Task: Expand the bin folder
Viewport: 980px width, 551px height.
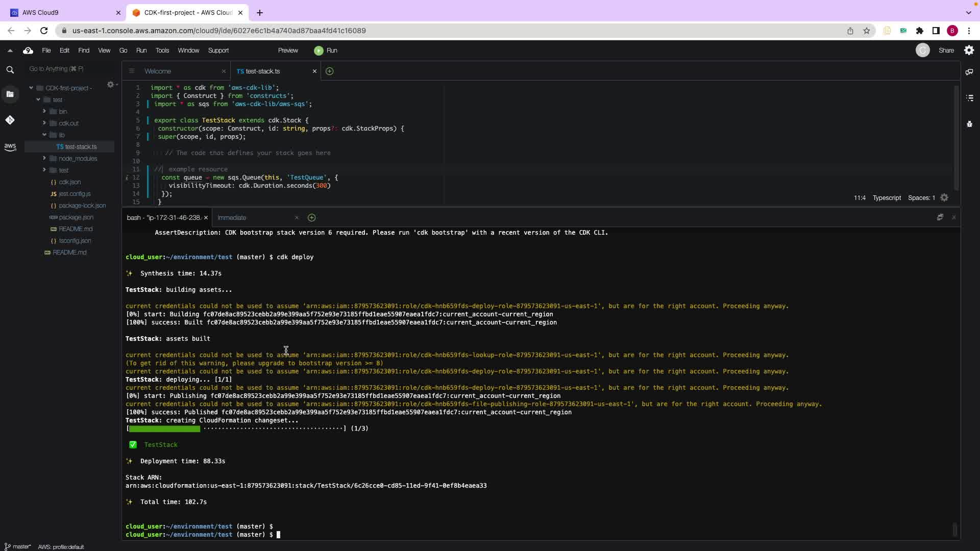Action: (x=44, y=111)
